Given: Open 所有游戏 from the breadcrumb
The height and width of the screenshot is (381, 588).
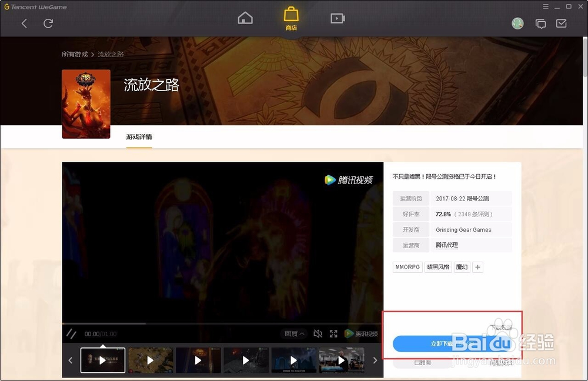Looking at the screenshot, I should [x=74, y=53].
